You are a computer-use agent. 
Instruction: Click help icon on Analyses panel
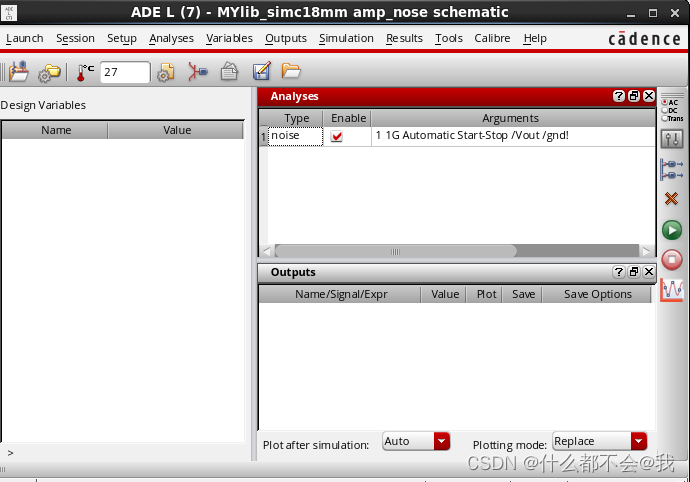click(x=619, y=96)
